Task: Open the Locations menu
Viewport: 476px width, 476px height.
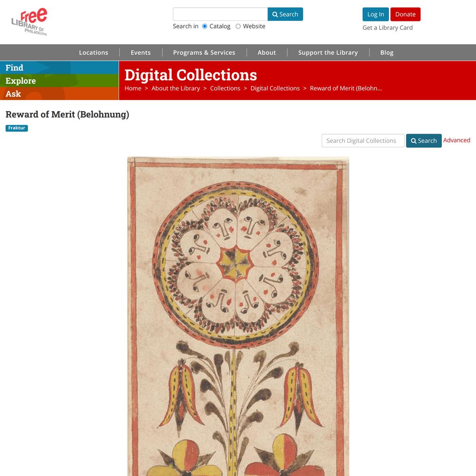Action: (x=93, y=52)
